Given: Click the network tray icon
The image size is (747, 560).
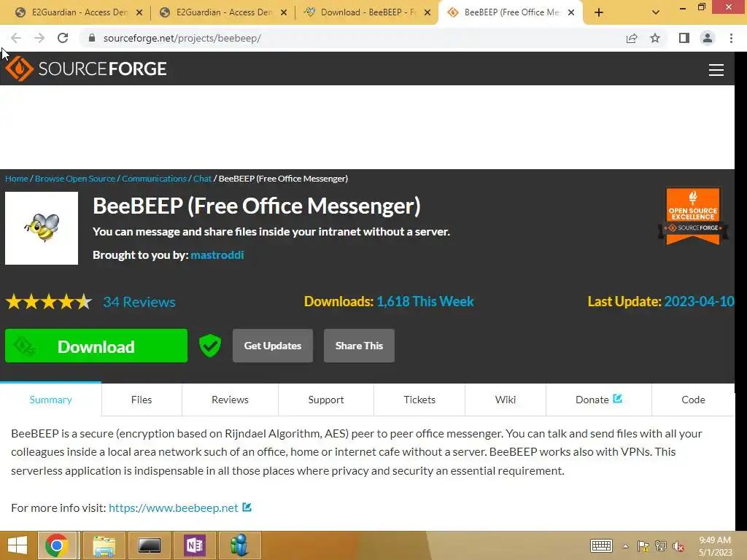Looking at the screenshot, I should (x=661, y=547).
